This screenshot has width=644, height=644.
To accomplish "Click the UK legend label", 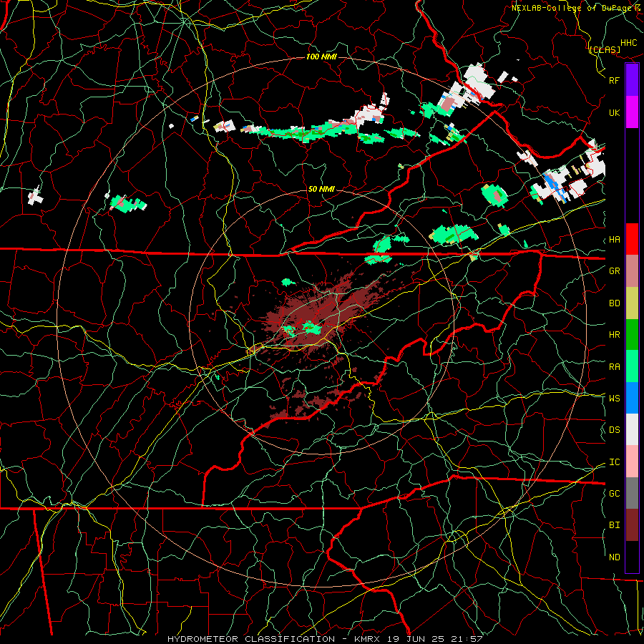I will coord(615,112).
